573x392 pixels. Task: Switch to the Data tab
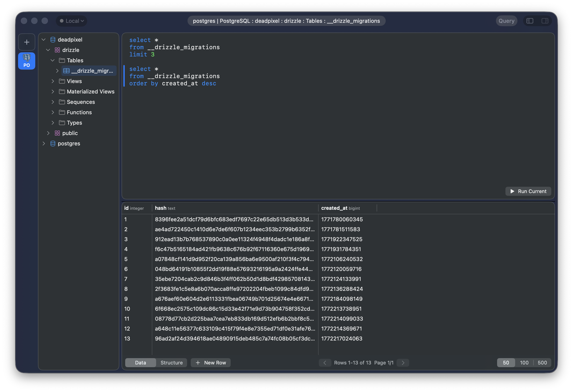(140, 363)
